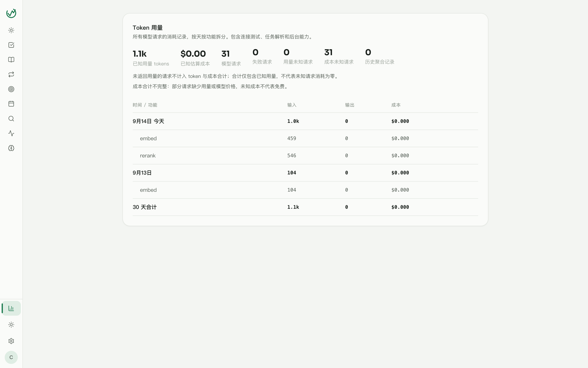Screen dimensions: 588x368
Task: Toggle the theme sun icon near bottom
Action: click(11, 325)
